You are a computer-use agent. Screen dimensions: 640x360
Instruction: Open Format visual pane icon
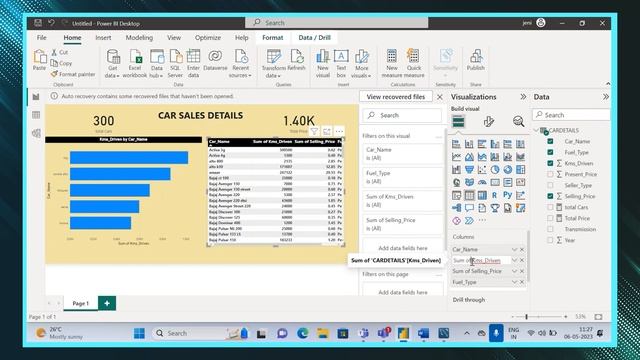click(x=489, y=121)
